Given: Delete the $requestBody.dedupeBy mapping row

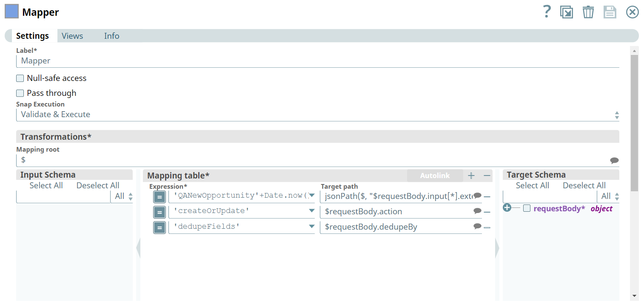Looking at the screenshot, I should pyautogui.click(x=487, y=227).
